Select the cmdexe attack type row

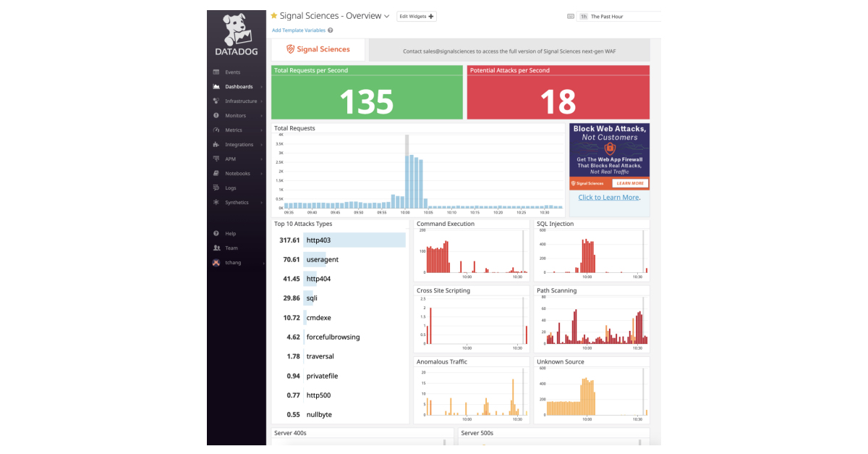pyautogui.click(x=339, y=318)
